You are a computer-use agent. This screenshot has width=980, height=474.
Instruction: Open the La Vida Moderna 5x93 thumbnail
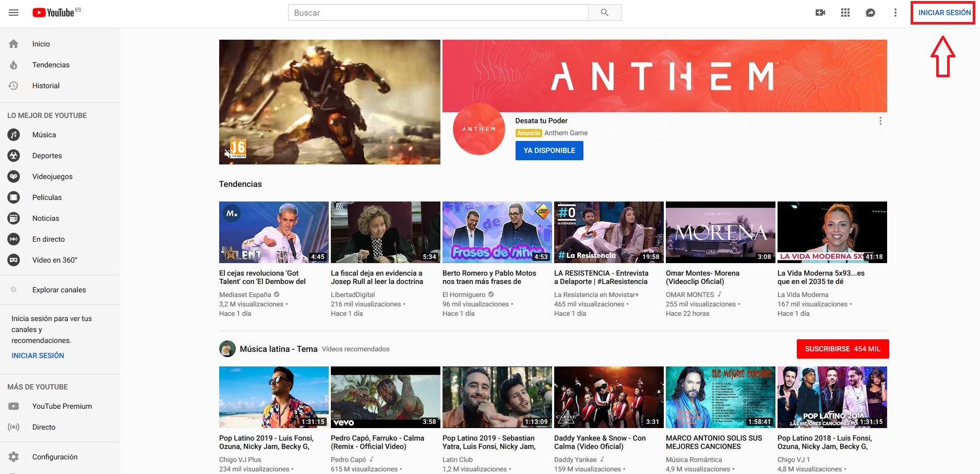click(x=832, y=232)
